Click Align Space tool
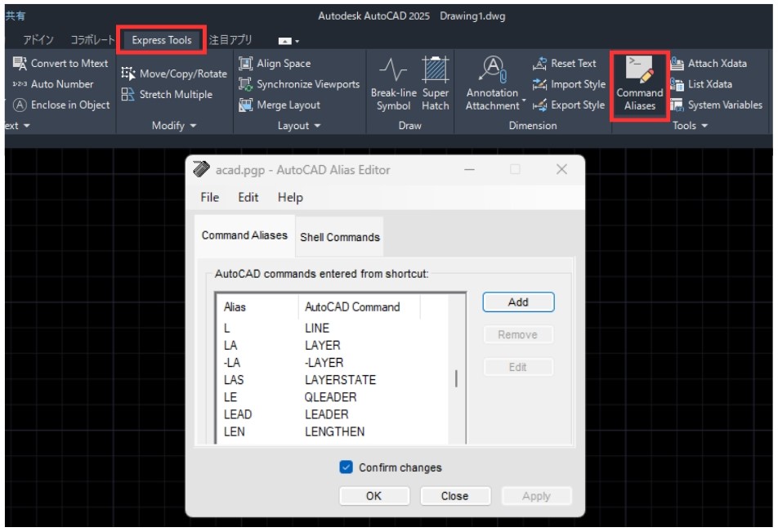Viewport: 778px width, 532px height. (x=275, y=63)
